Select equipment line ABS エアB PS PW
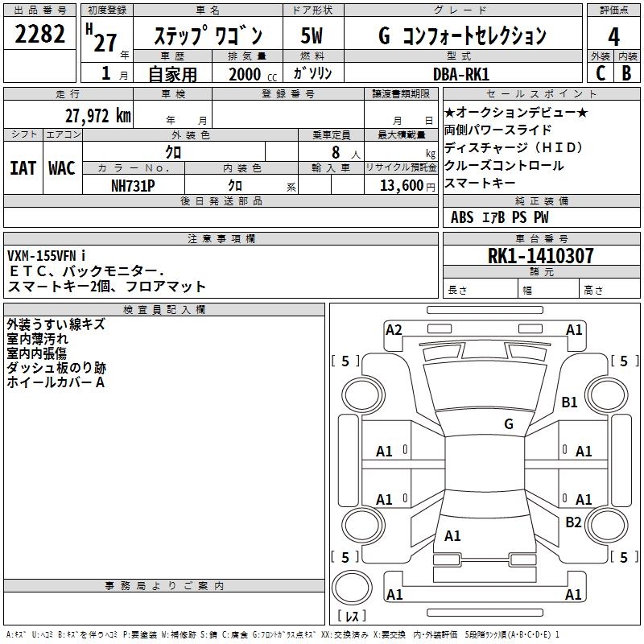 pos(499,217)
